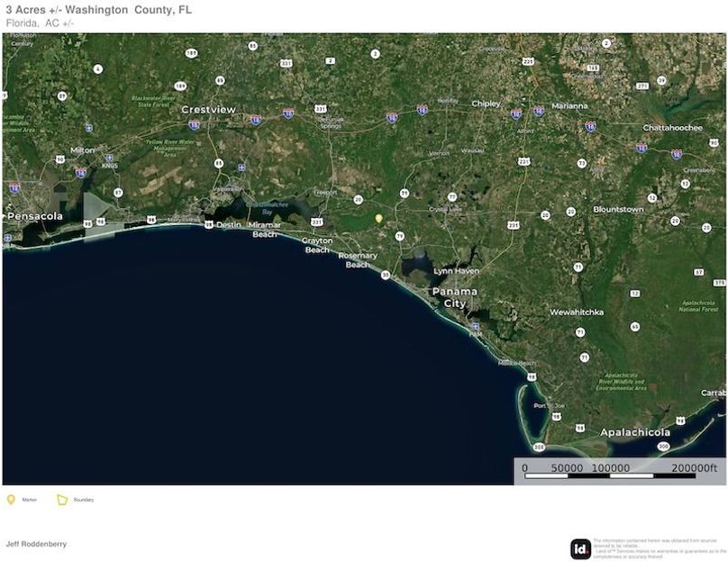Click the Jeff Roddenberry name link
This screenshot has height=562, width=728.
pos(36,544)
